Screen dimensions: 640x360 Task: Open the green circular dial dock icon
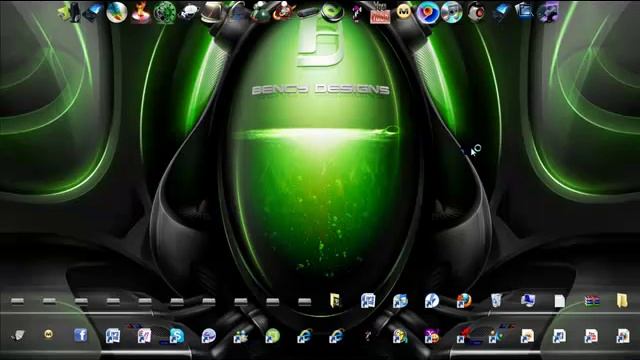(164, 12)
